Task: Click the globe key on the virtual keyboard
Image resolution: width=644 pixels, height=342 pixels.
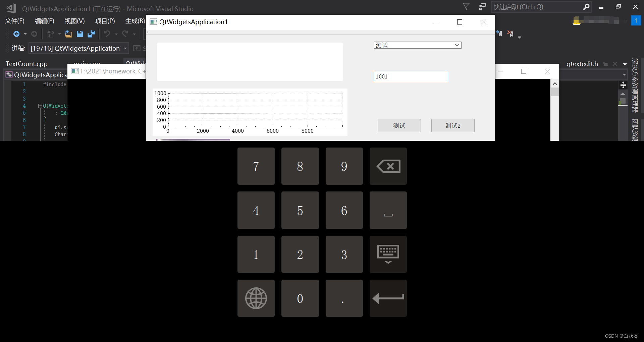Action: coord(256,298)
